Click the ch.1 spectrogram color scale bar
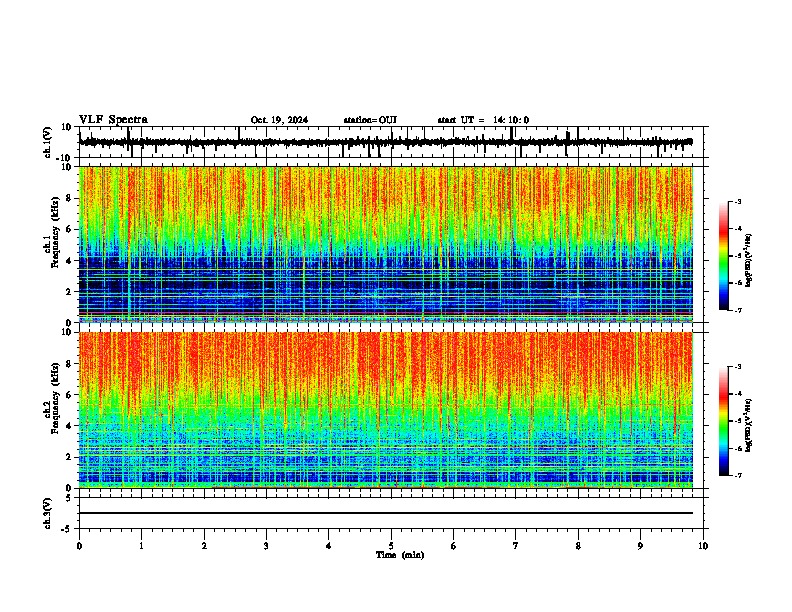Image resolution: width=792 pixels, height=612 pixels. (x=724, y=256)
